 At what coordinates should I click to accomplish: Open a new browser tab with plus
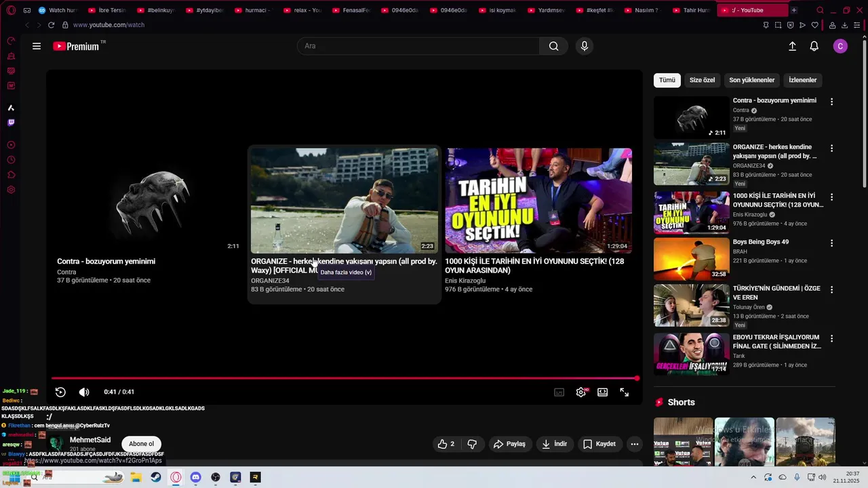[x=794, y=10]
